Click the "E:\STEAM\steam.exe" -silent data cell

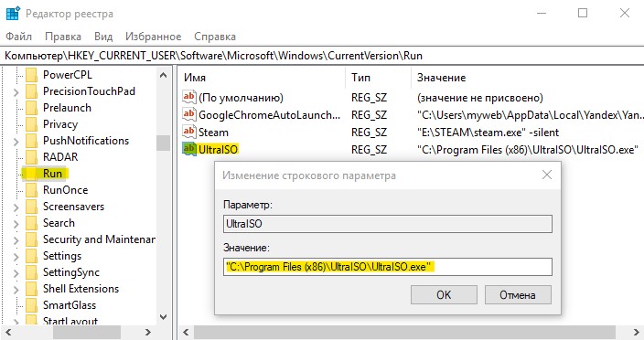pos(488,133)
